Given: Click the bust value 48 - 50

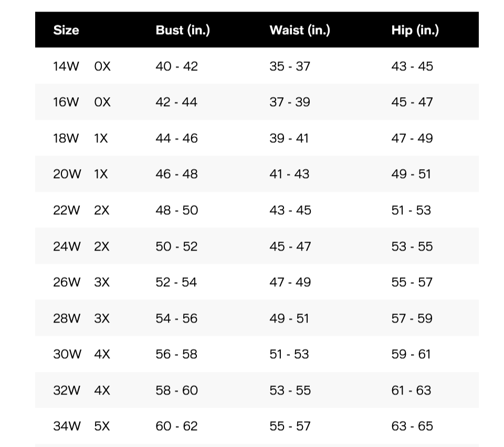Looking at the screenshot, I should coord(176,210).
